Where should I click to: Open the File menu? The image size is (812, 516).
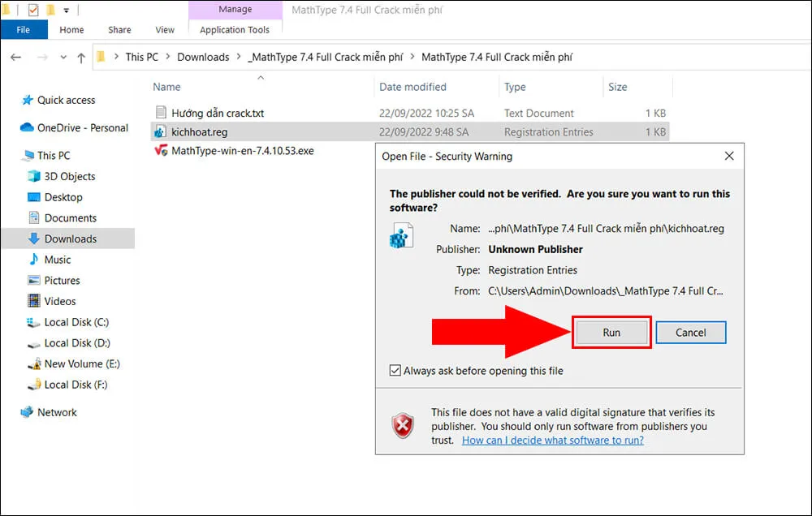24,29
